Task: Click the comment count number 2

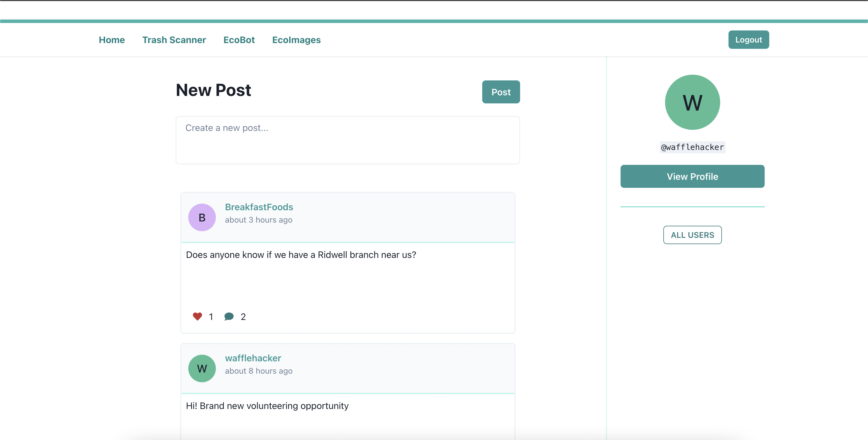Action: (x=243, y=317)
